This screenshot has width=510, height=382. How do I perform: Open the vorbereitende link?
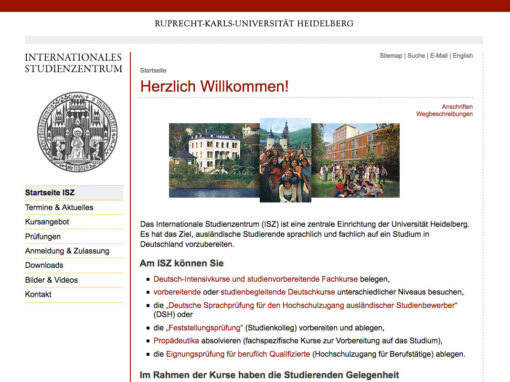pos(177,292)
